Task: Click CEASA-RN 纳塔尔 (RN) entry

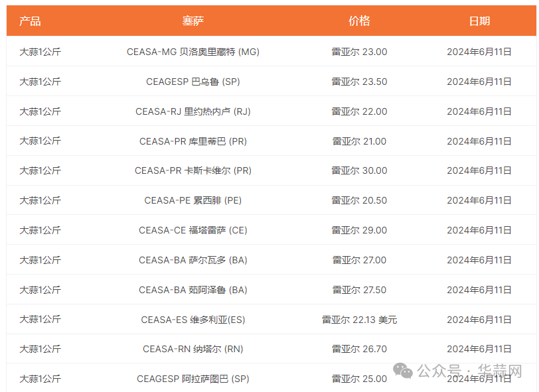Action: pos(193,349)
